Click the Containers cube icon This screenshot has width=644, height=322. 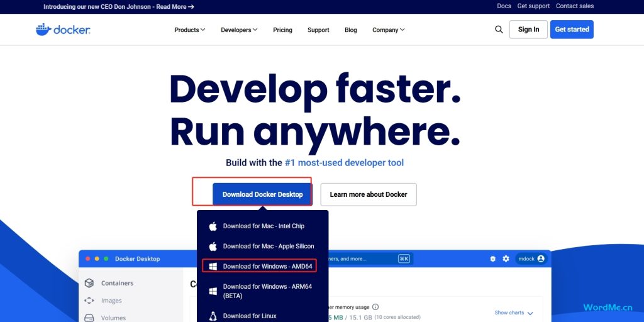[89, 283]
